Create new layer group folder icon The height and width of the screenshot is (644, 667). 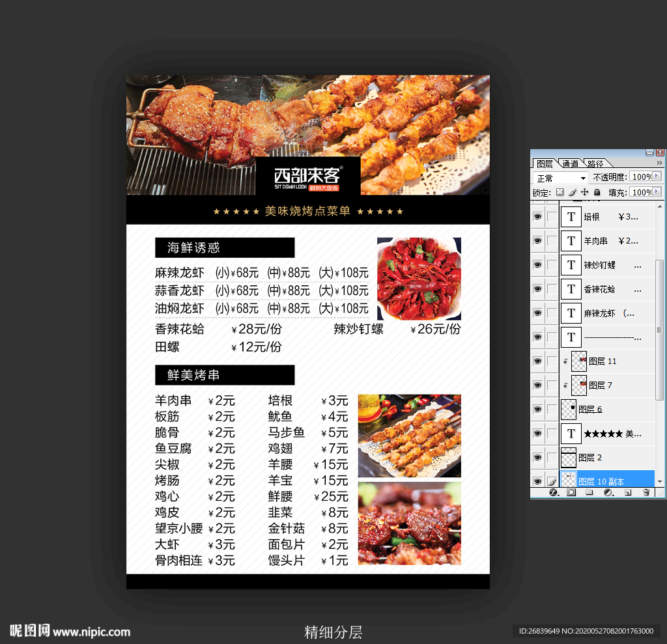[589, 492]
